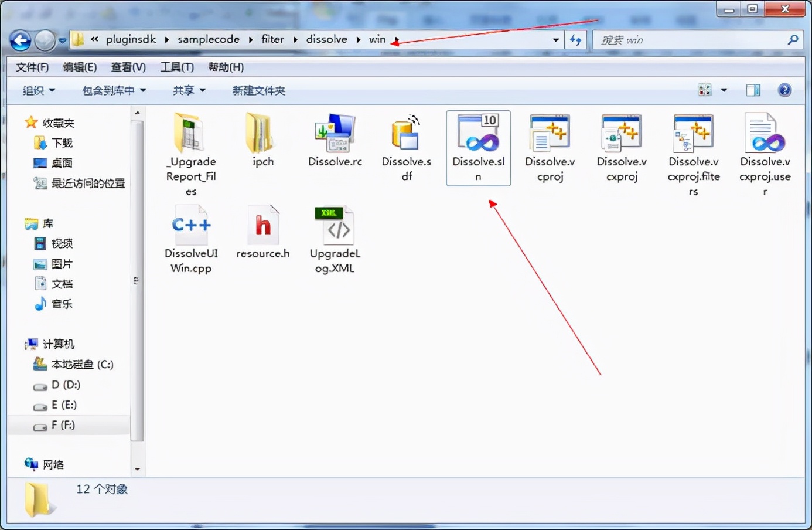The width and height of the screenshot is (812, 530).
Task: Open the 工具(T) menu
Action: click(177, 67)
